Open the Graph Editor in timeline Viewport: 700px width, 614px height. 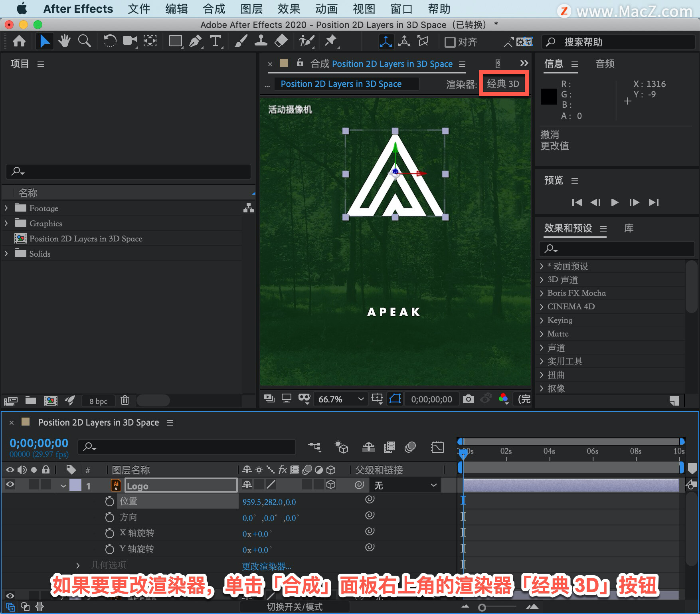437,447
